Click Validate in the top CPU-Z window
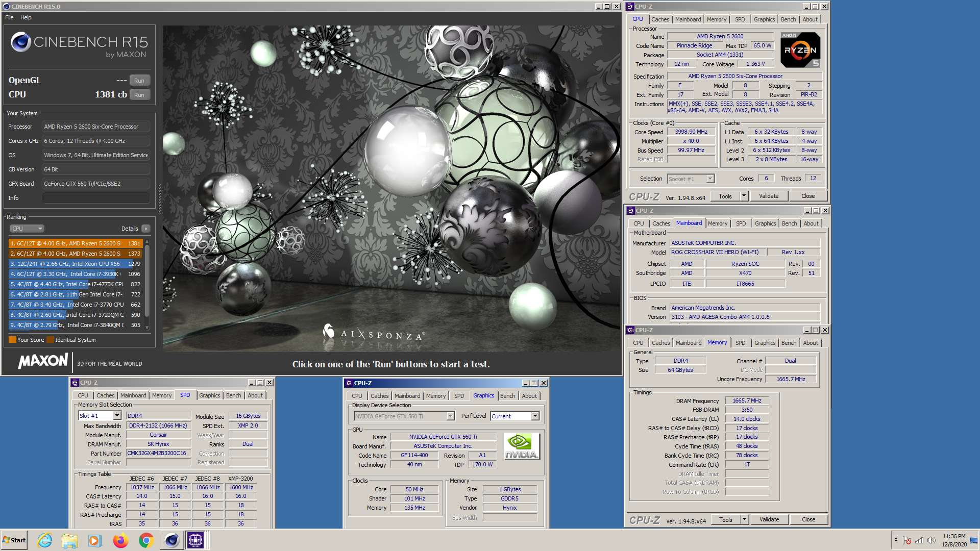 [x=769, y=196]
